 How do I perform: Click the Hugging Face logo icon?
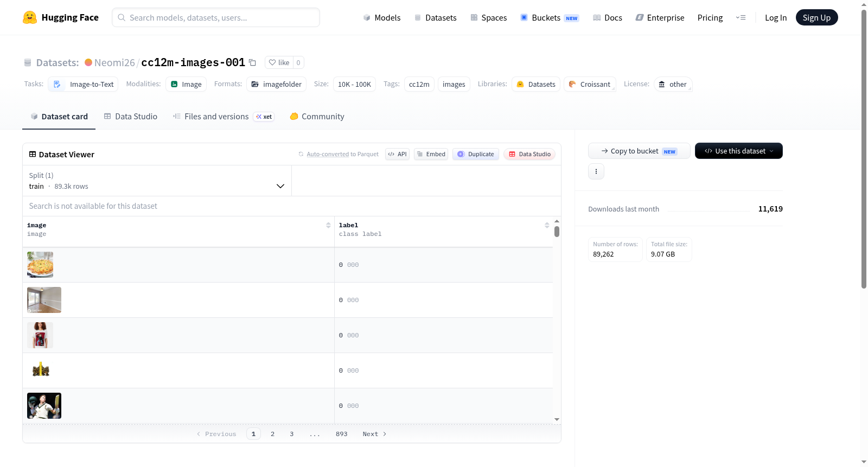pyautogui.click(x=30, y=17)
